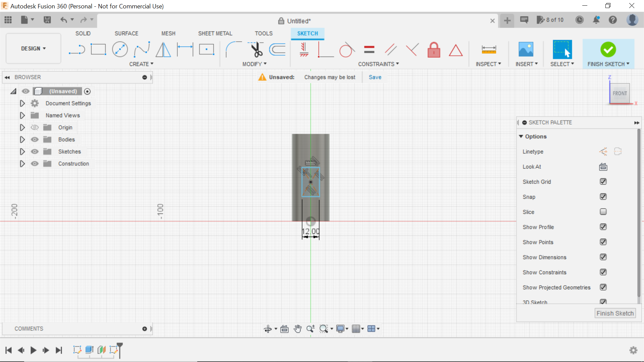Select the Line tool

click(76, 49)
